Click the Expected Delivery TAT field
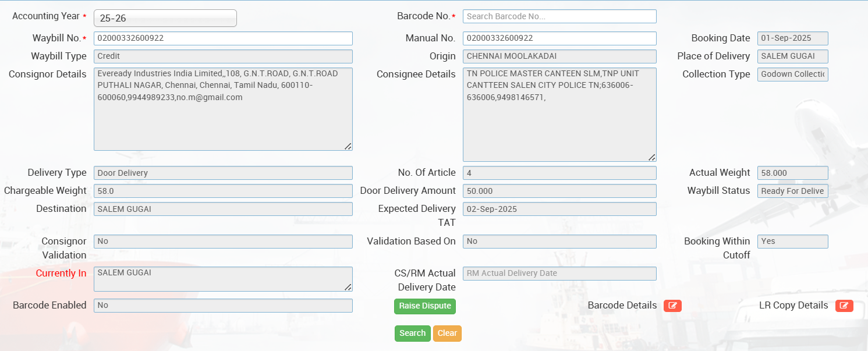The width and height of the screenshot is (868, 351). [559, 209]
